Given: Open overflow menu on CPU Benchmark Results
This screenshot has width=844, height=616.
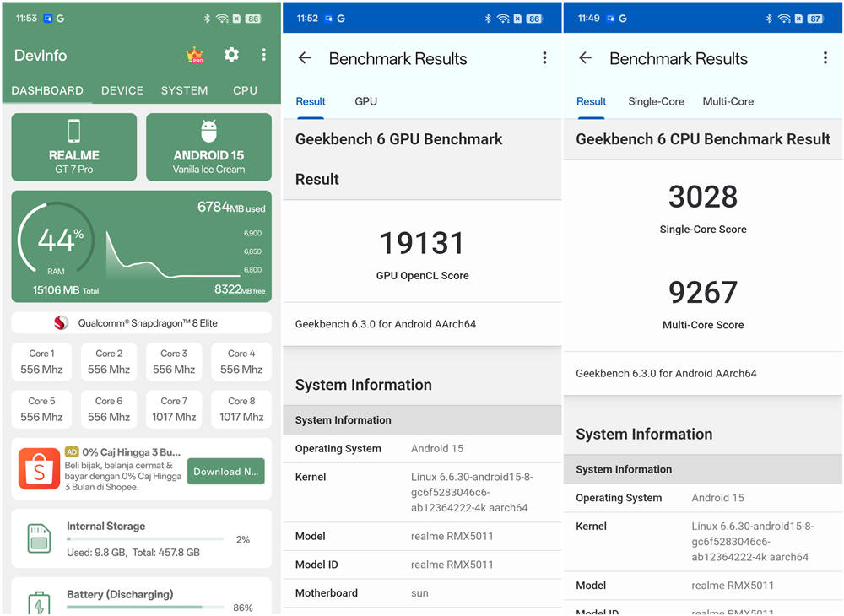Looking at the screenshot, I should click(825, 58).
